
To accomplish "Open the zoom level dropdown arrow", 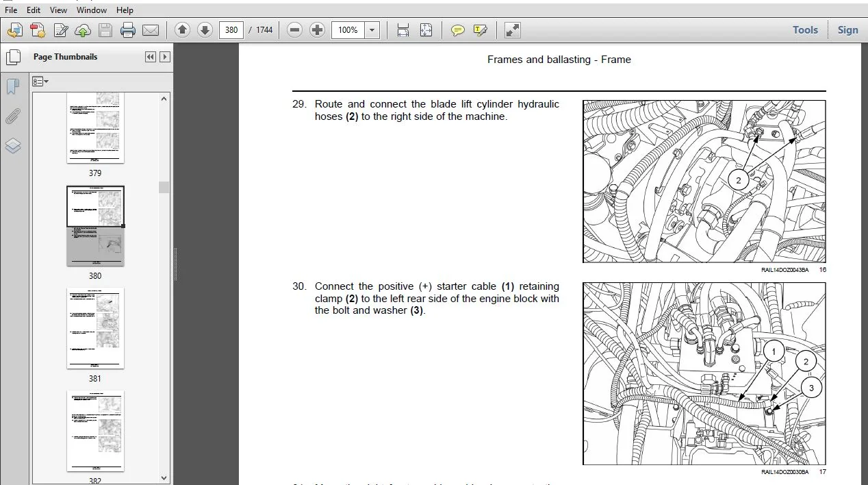I will coord(372,30).
